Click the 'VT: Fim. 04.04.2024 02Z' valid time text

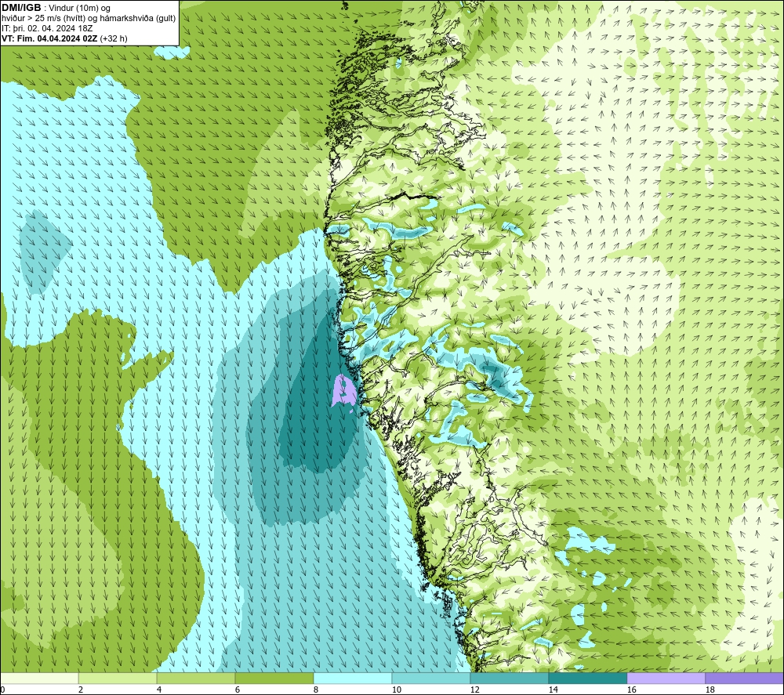(x=50, y=38)
